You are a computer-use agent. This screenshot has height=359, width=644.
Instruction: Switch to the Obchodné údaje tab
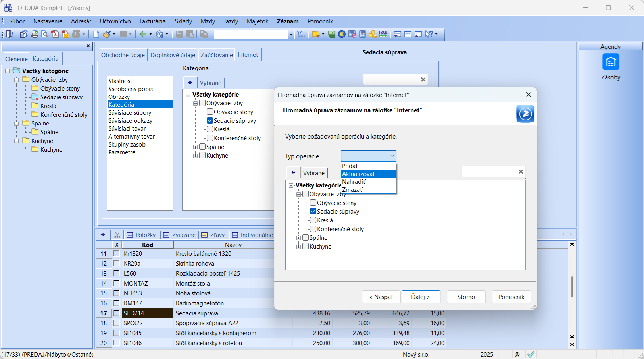[x=123, y=55]
